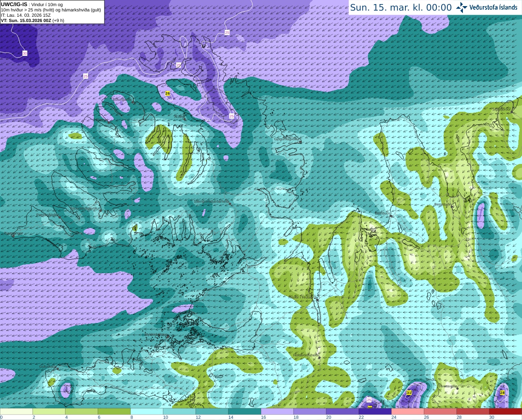Screen dimensions: 522x420
Task: Click the Gjögurflugvöllur station label
Action: tap(287, 139)
